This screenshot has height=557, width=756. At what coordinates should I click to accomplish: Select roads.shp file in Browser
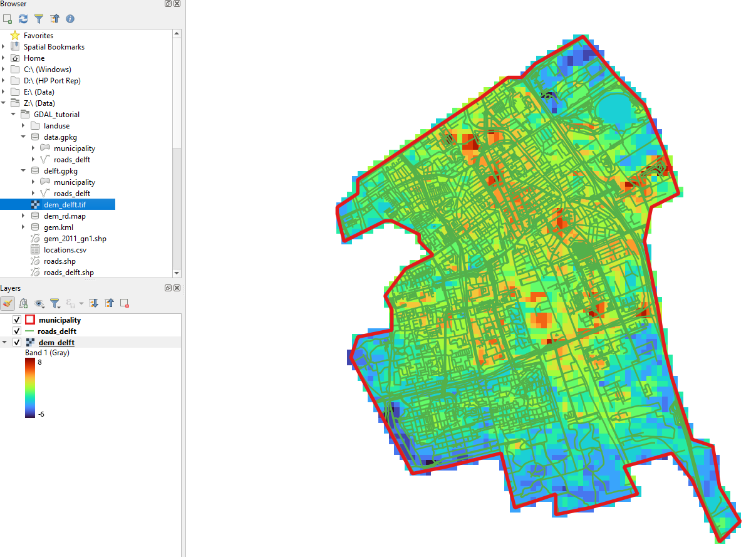click(60, 261)
